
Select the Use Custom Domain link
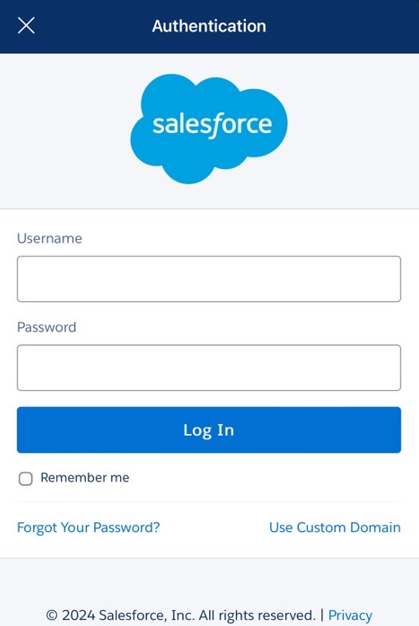335,527
